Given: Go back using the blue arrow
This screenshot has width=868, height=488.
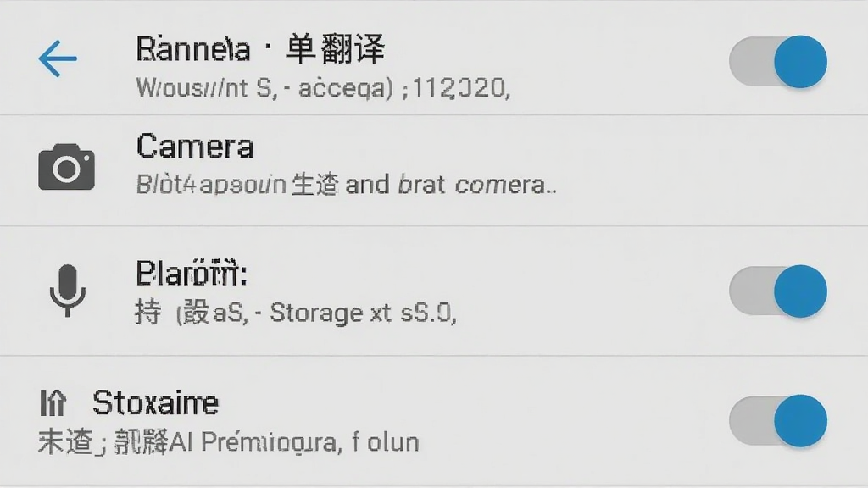Looking at the screenshot, I should click(x=58, y=58).
